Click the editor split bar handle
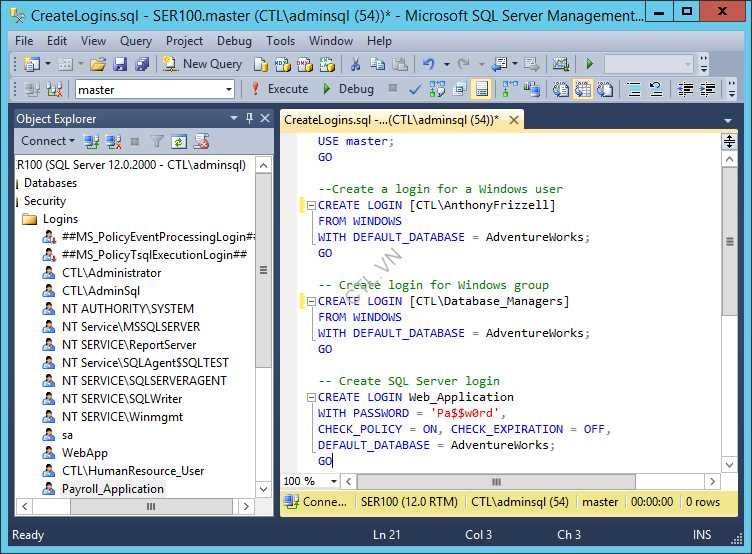Screen dimensions: 752x554 point(729,141)
